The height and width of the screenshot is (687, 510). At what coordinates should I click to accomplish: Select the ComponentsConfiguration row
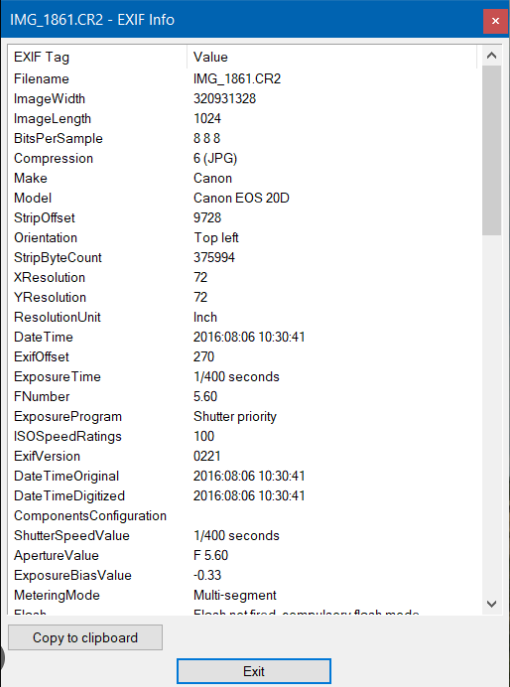point(243,516)
